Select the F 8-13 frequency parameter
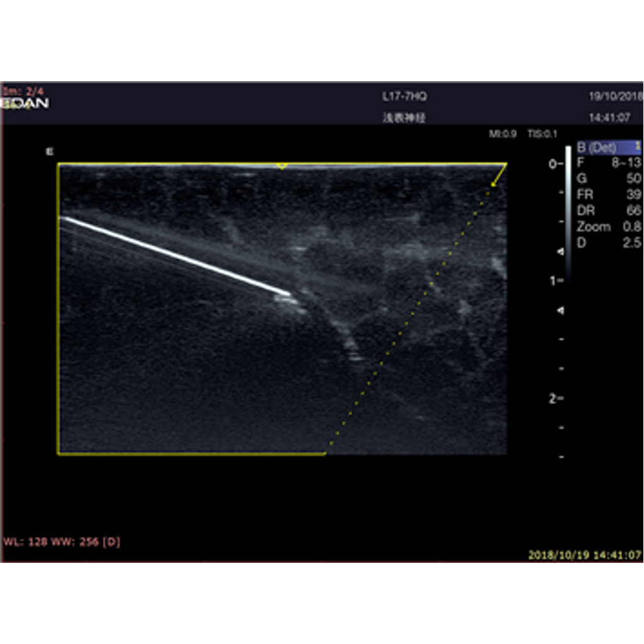 [x=608, y=164]
